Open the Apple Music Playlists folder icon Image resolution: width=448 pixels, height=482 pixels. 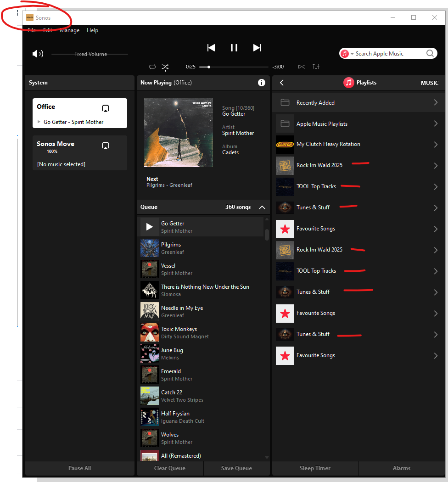pyautogui.click(x=285, y=123)
